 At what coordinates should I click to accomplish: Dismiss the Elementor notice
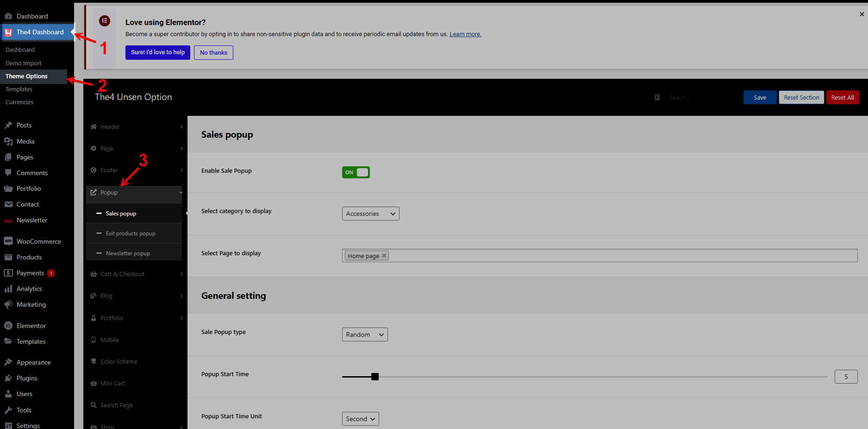tap(862, 14)
